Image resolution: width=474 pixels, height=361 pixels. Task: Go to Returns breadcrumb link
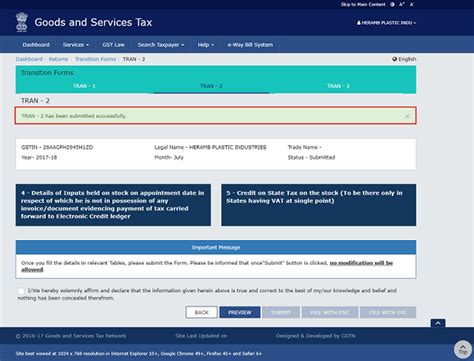coord(58,59)
